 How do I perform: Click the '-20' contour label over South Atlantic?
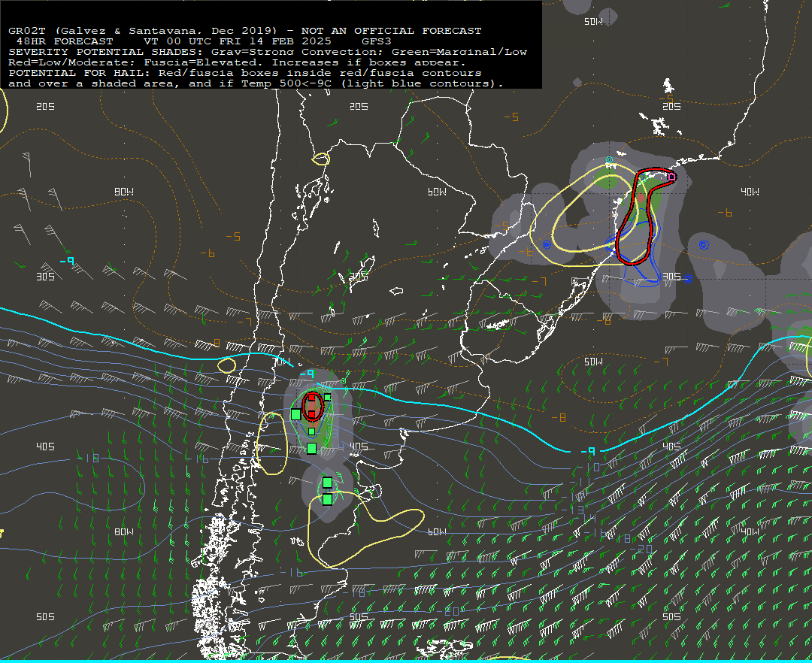point(642,549)
